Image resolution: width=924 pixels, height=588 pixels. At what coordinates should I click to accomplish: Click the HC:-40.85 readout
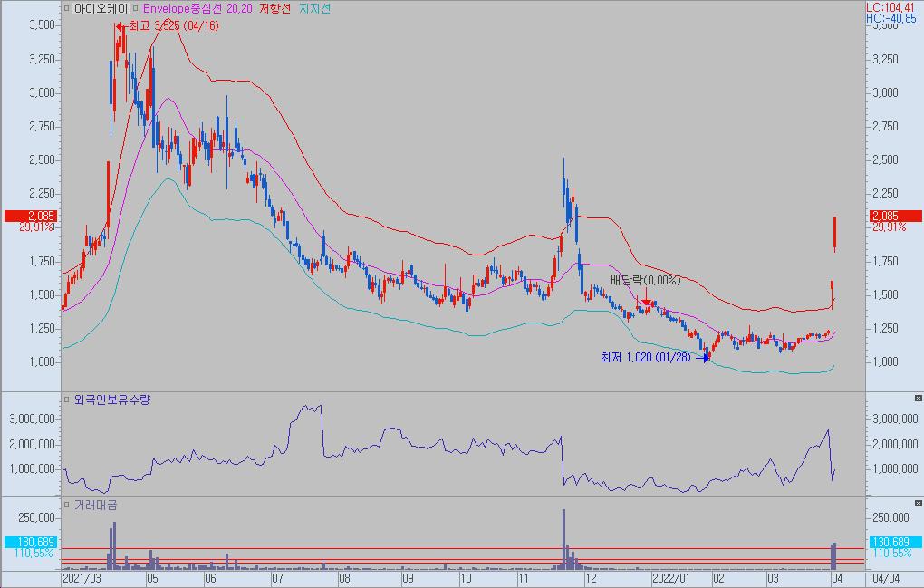pyautogui.click(x=891, y=18)
